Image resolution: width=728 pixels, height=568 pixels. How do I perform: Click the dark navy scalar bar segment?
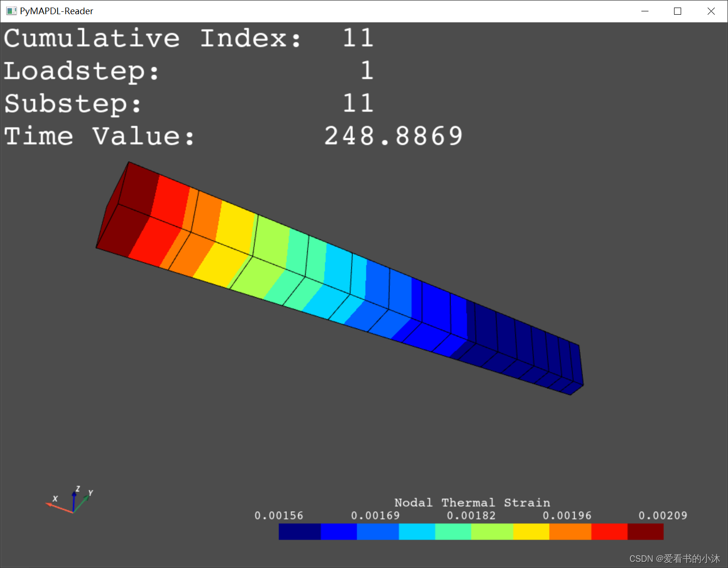point(300,532)
